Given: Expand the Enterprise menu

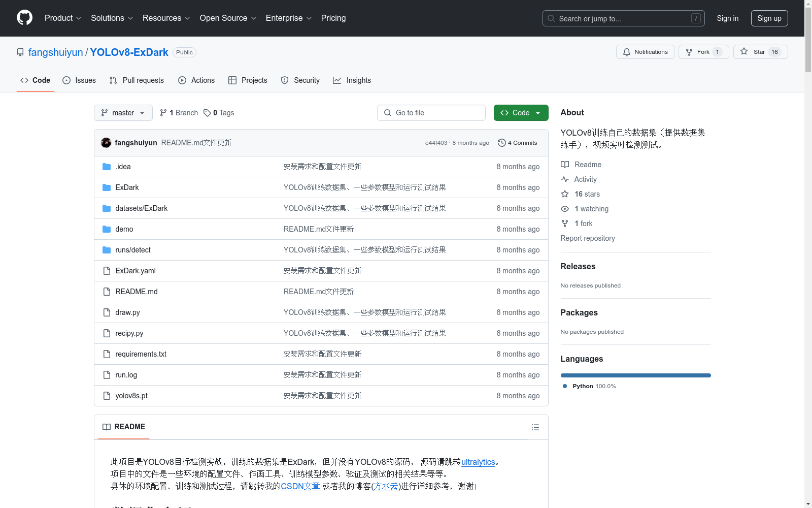Looking at the screenshot, I should (x=289, y=18).
